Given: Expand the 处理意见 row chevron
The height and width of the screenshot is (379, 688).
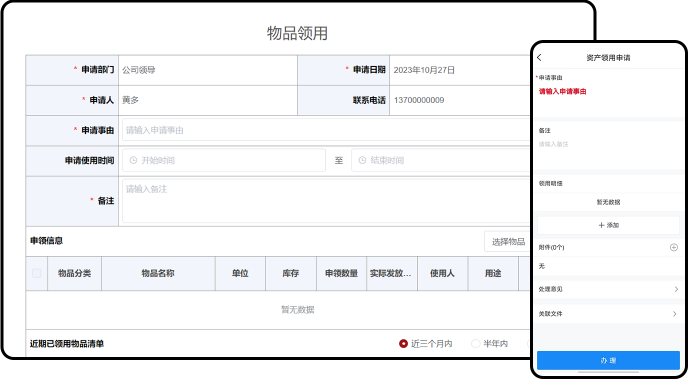Looking at the screenshot, I should click(676, 289).
